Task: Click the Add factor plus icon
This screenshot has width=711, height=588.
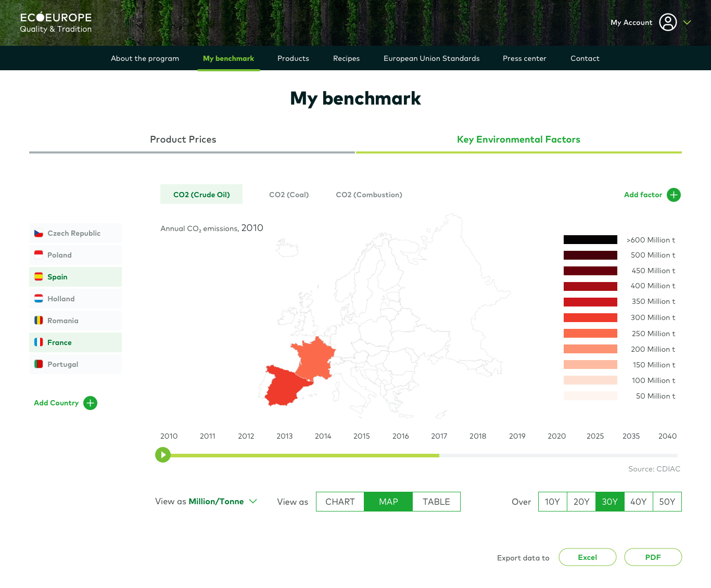Action: tap(674, 195)
